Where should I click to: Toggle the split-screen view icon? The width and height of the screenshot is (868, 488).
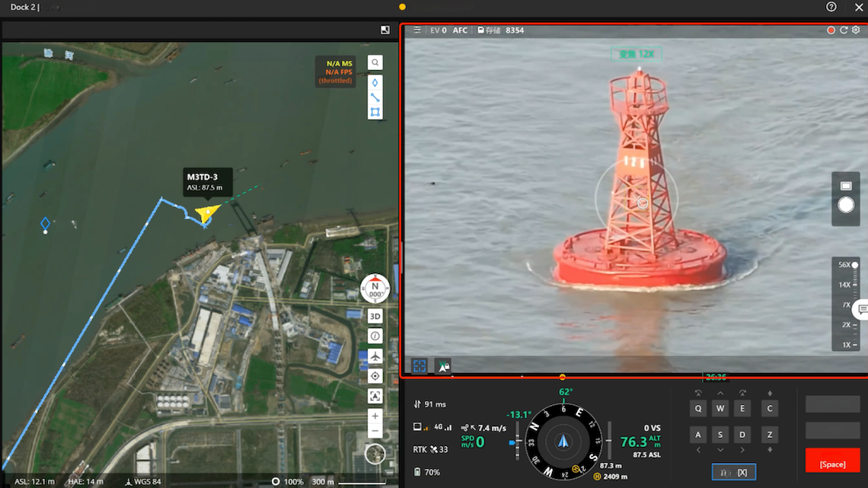pyautogui.click(x=420, y=365)
